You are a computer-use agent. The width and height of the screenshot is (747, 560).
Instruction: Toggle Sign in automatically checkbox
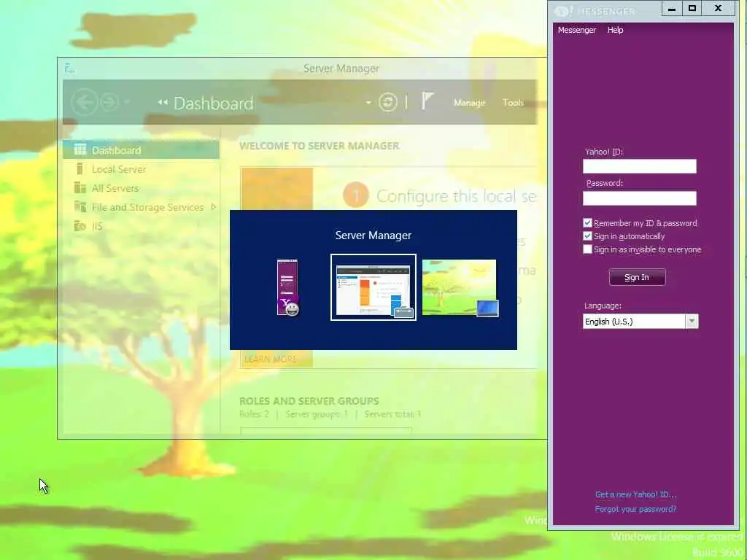click(x=587, y=236)
